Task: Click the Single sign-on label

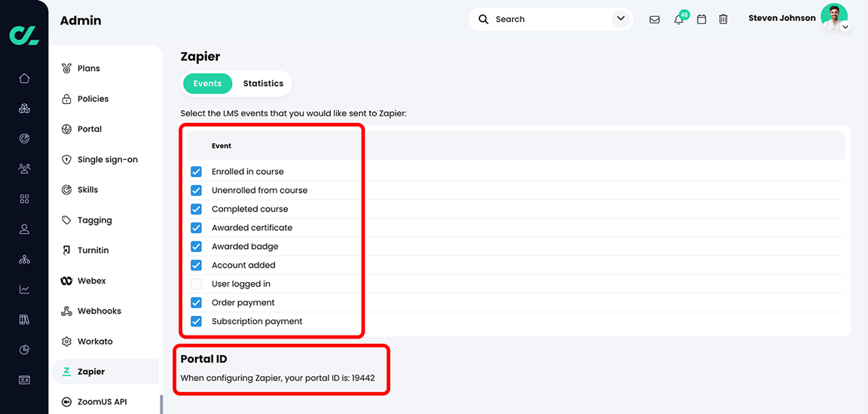Action: [x=108, y=160]
